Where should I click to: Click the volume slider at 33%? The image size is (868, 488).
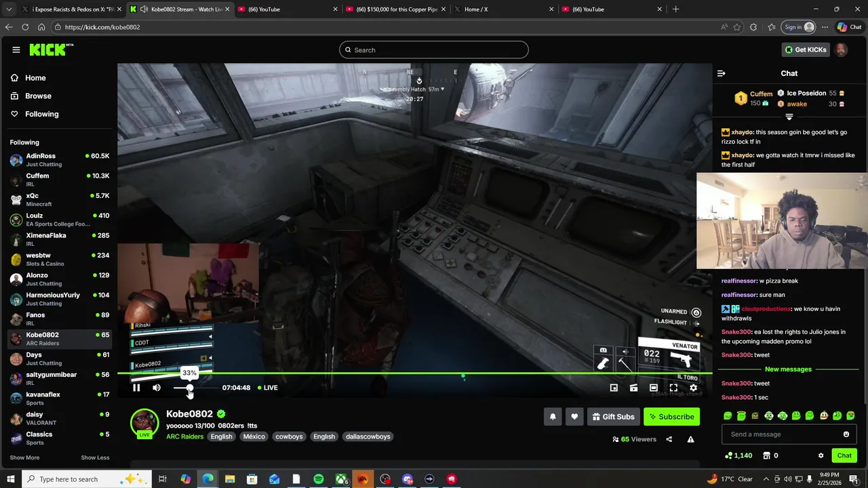[189, 388]
